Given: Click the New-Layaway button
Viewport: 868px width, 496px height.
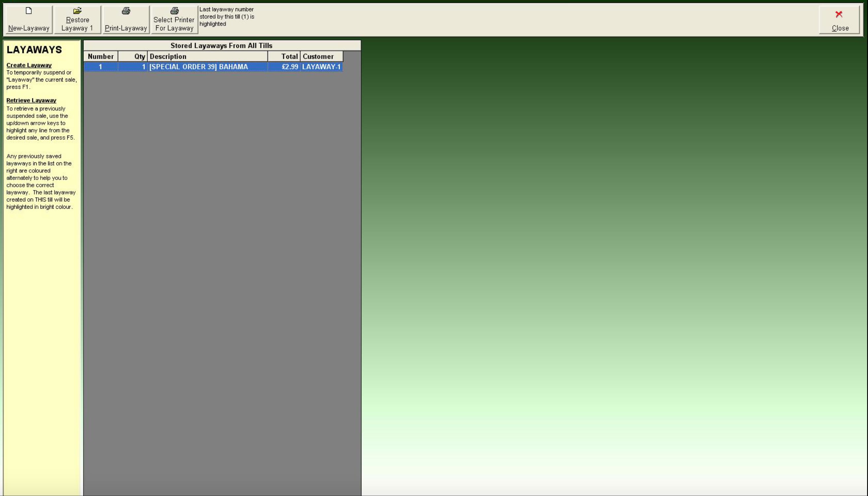Looking at the screenshot, I should (29, 19).
